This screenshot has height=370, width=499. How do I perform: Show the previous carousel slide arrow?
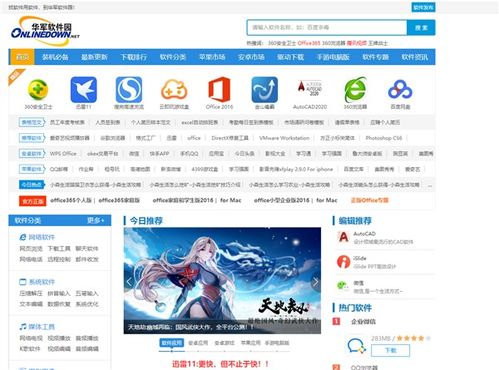129,282
